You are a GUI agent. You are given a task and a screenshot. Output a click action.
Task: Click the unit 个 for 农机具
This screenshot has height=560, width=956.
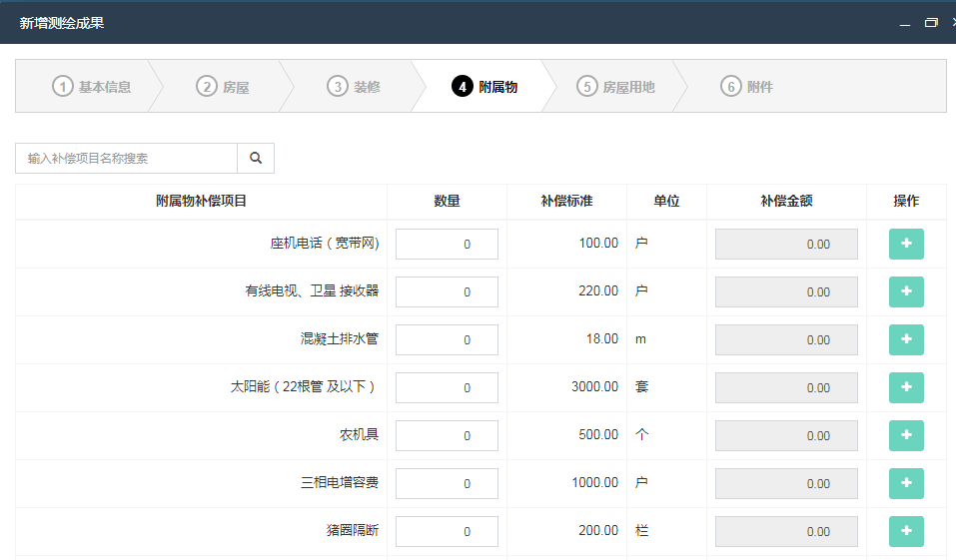click(x=642, y=434)
